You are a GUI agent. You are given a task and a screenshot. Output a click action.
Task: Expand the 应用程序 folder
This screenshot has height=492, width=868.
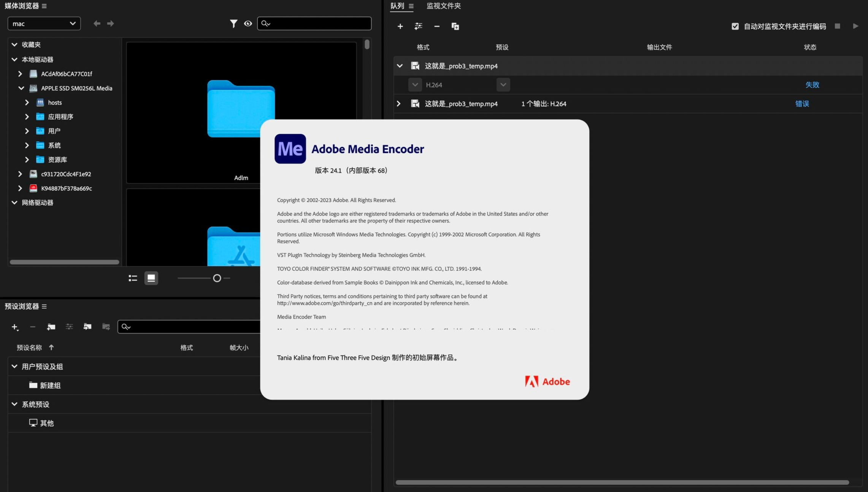[27, 117]
